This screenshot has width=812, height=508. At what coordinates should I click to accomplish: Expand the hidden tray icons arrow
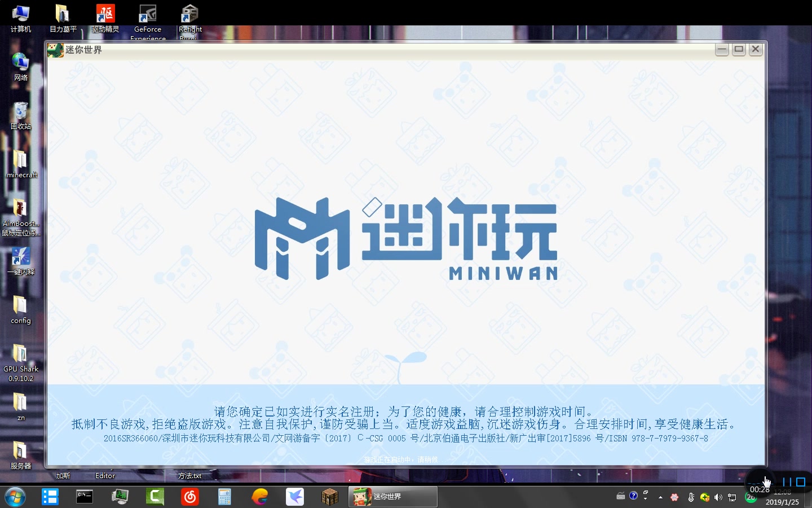coord(660,497)
